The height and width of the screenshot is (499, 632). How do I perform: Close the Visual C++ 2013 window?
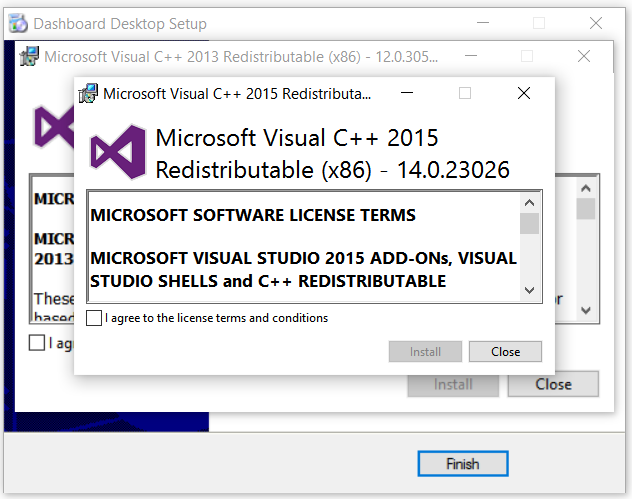point(584,56)
